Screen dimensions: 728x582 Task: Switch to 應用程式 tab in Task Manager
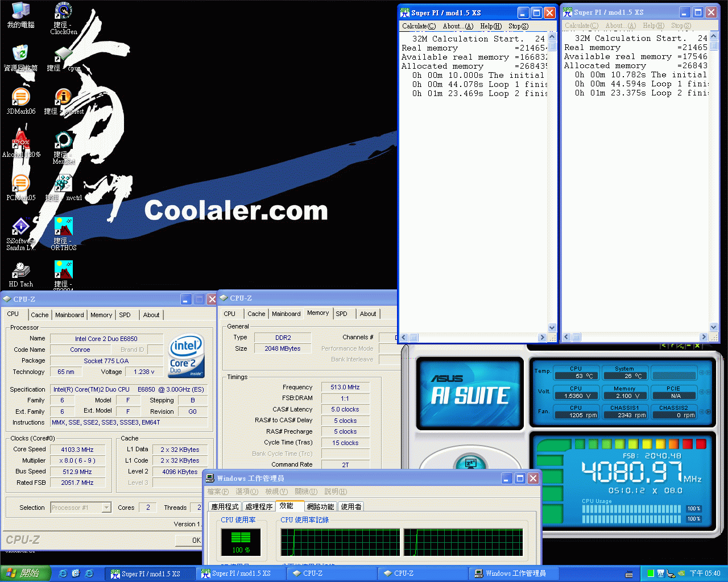click(225, 506)
